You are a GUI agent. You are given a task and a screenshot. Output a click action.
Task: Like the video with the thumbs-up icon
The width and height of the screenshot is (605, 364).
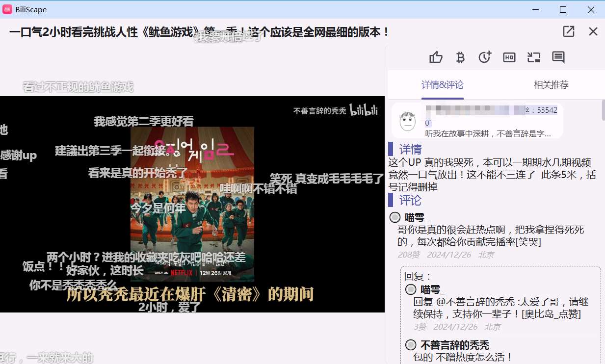point(436,57)
